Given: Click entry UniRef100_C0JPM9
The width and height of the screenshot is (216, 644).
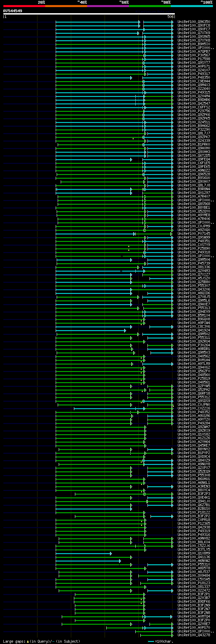Looking at the screenshot, I should point(194,226).
